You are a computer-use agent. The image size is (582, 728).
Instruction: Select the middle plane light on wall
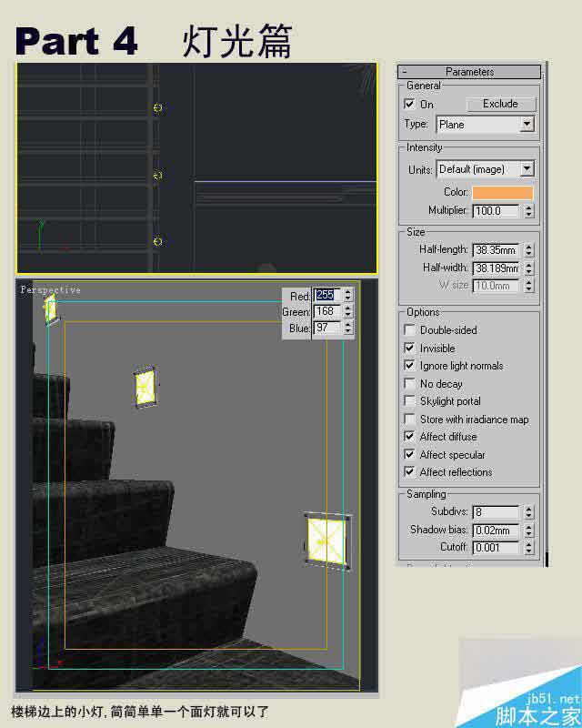pos(145,386)
